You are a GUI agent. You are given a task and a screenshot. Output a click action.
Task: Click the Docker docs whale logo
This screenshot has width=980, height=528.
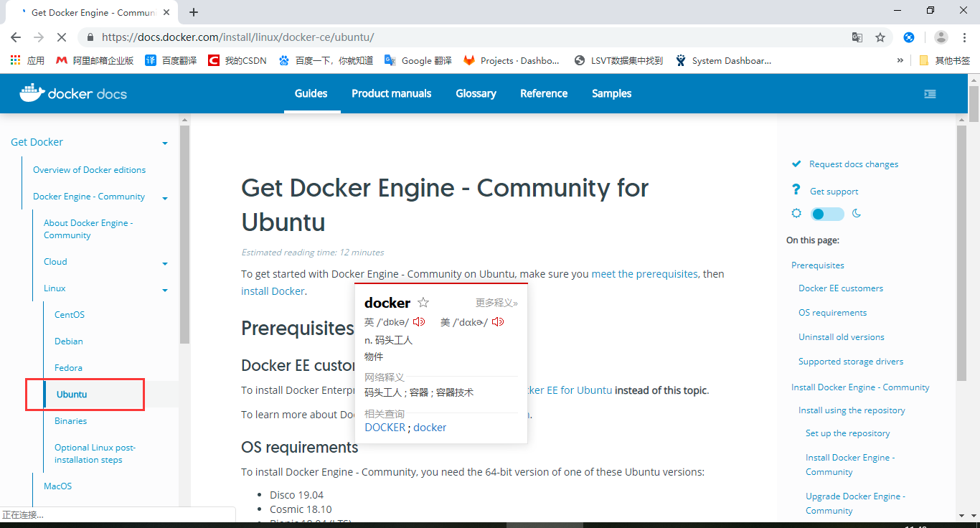point(30,93)
